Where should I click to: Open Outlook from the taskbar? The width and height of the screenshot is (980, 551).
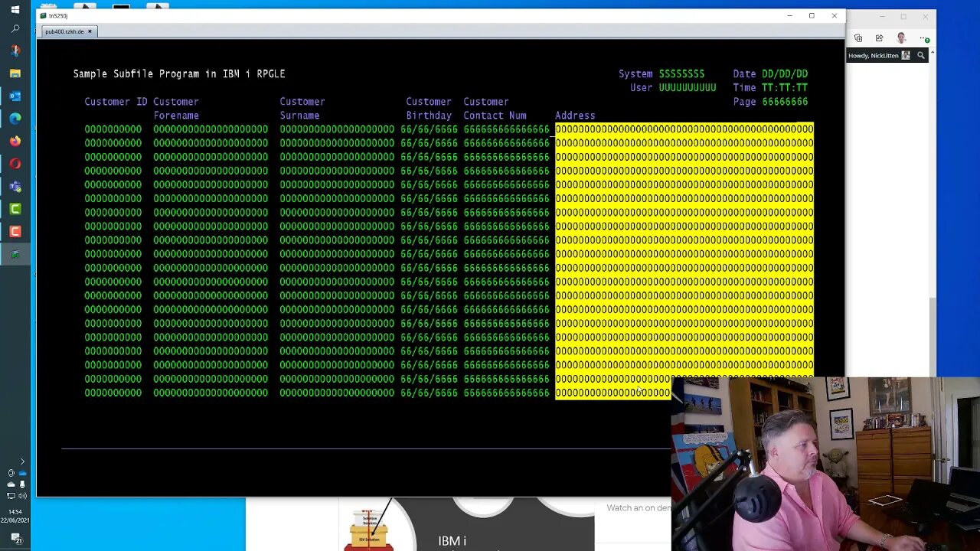pos(15,96)
